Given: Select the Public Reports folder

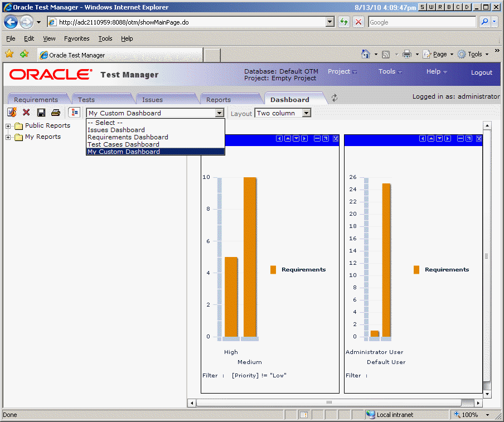Looking at the screenshot, I should click(47, 125).
